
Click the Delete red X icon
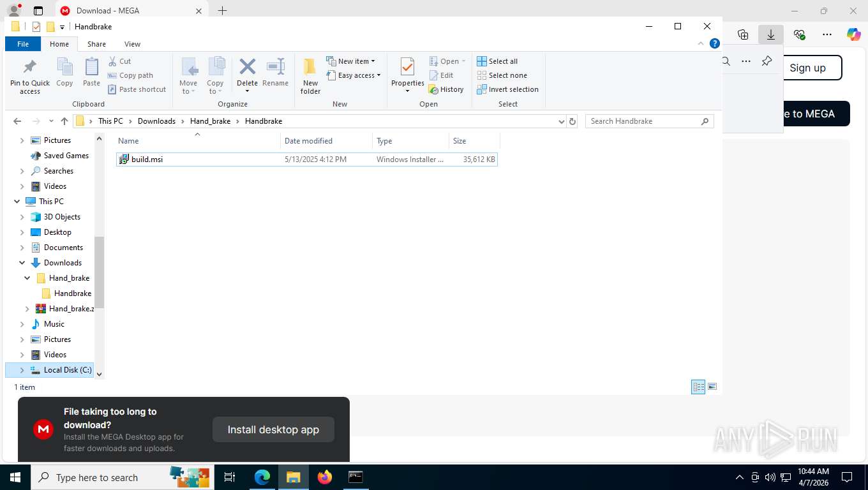(247, 67)
